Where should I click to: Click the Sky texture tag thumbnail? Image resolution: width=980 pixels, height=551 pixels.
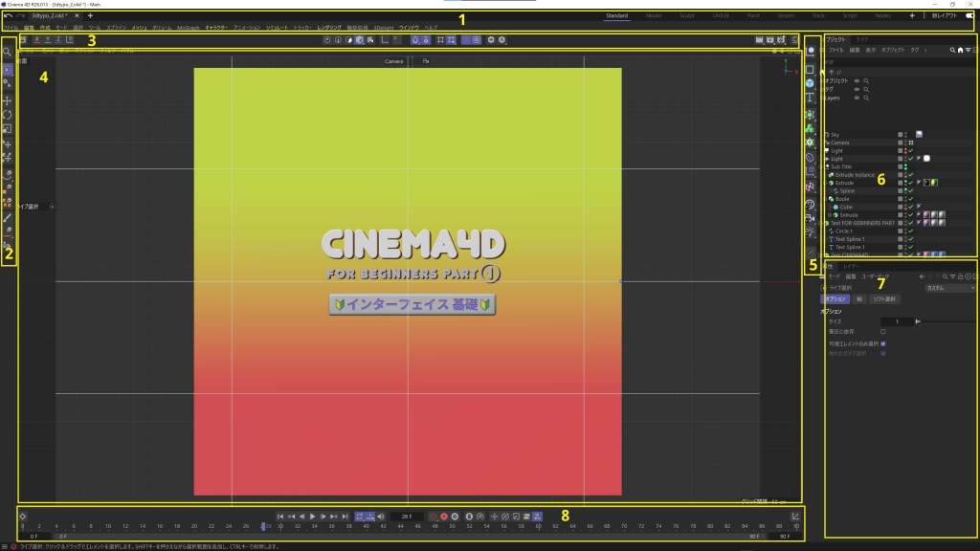(919, 134)
